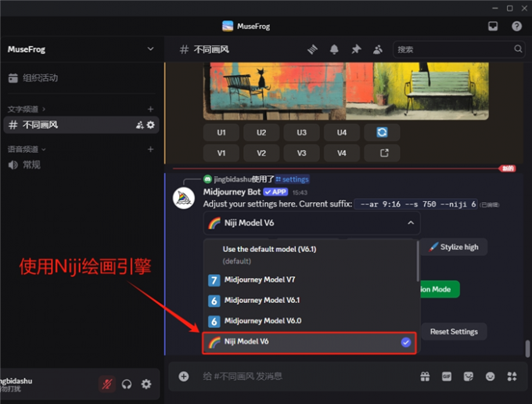The height and width of the screenshot is (404, 532).
Task: Open the attachment plus button
Action: [184, 376]
